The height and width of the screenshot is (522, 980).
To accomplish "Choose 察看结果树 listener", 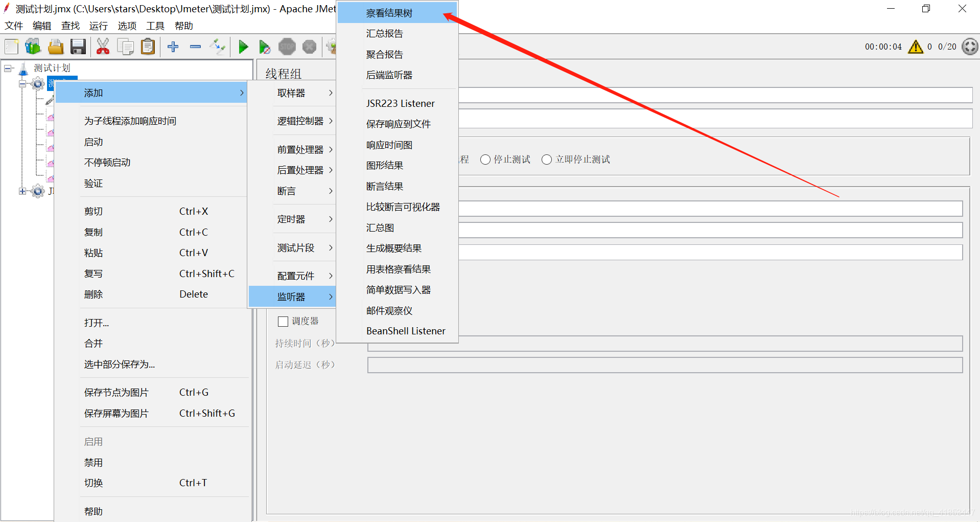I will (398, 13).
